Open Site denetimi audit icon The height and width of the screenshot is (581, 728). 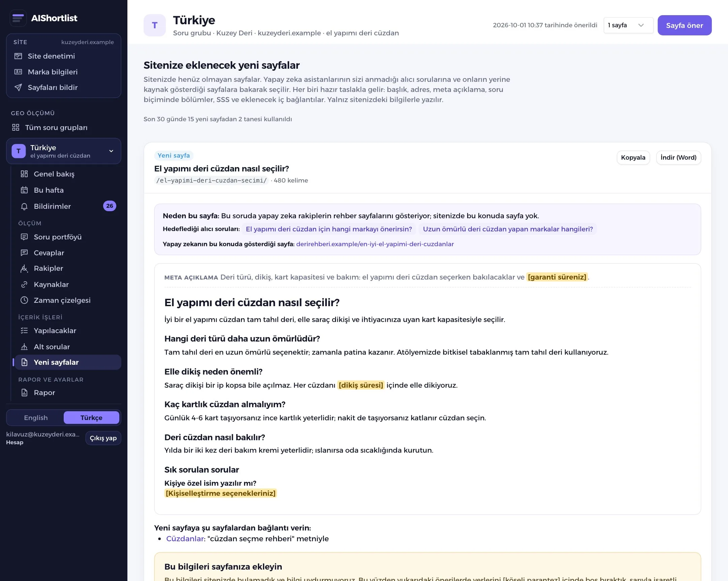coord(18,56)
